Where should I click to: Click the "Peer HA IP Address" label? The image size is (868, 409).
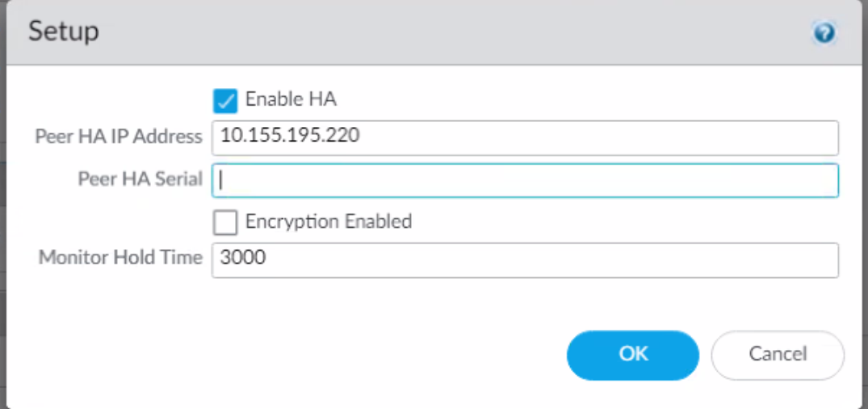[x=119, y=137]
